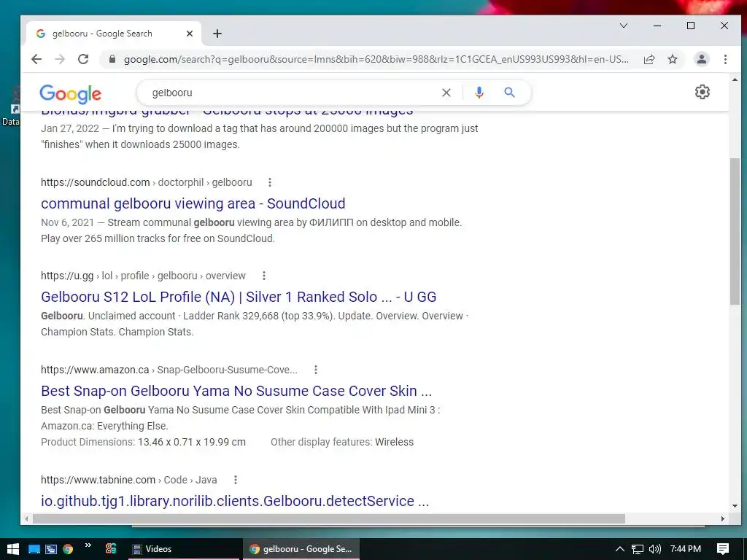Open communal gelbooru viewing area SoundCloud link
Screen dimensions: 747x560
click(193, 203)
